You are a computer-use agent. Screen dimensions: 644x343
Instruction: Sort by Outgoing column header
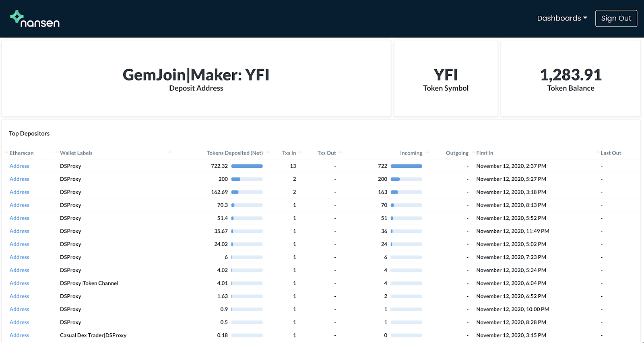click(457, 153)
